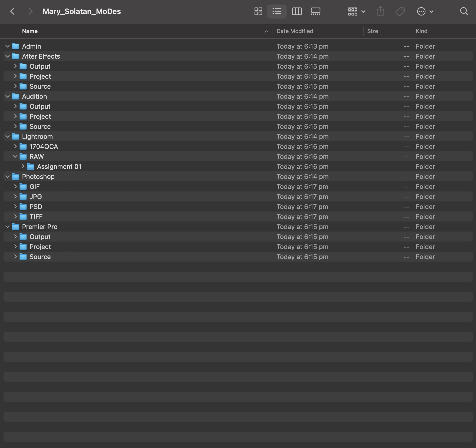Click Admin's date Today at 6:13 pm
This screenshot has width=476, height=448.
pos(302,46)
